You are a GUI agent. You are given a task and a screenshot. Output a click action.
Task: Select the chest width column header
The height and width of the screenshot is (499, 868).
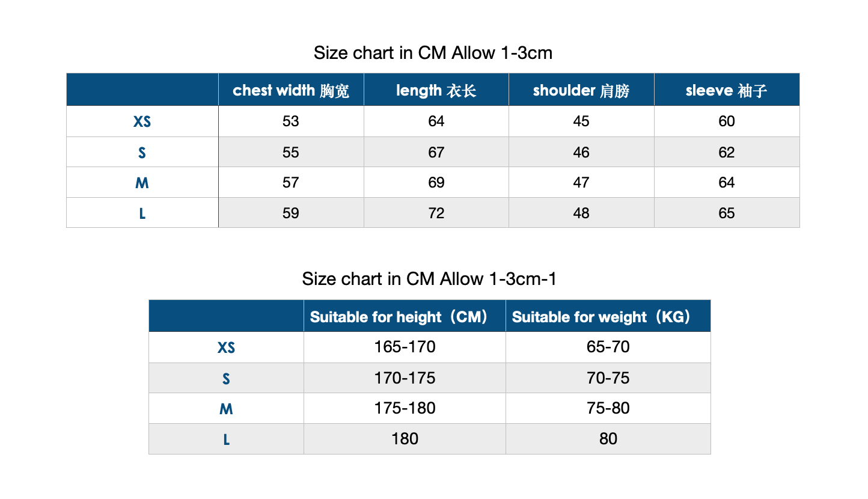click(291, 90)
